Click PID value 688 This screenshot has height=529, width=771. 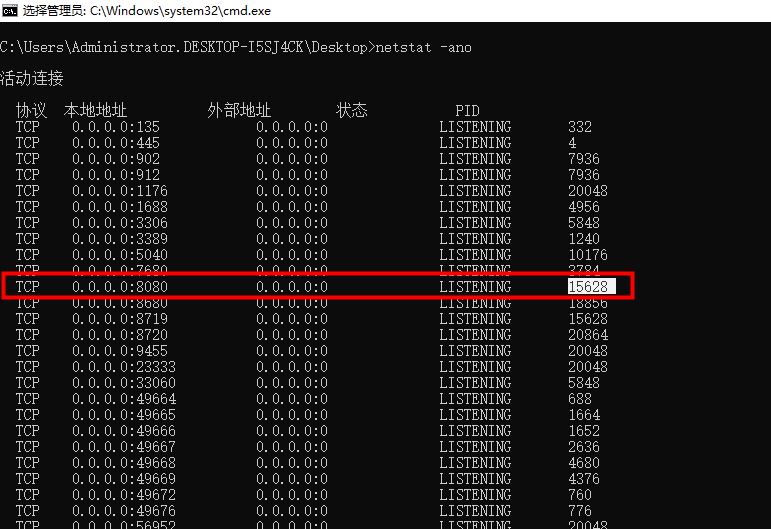[x=580, y=399]
